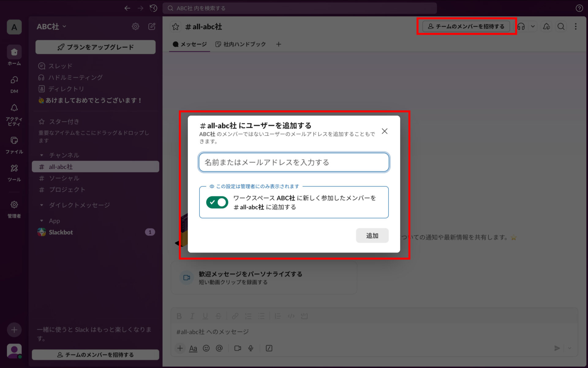Open the アクティビティ bell in the left rail

[14, 108]
